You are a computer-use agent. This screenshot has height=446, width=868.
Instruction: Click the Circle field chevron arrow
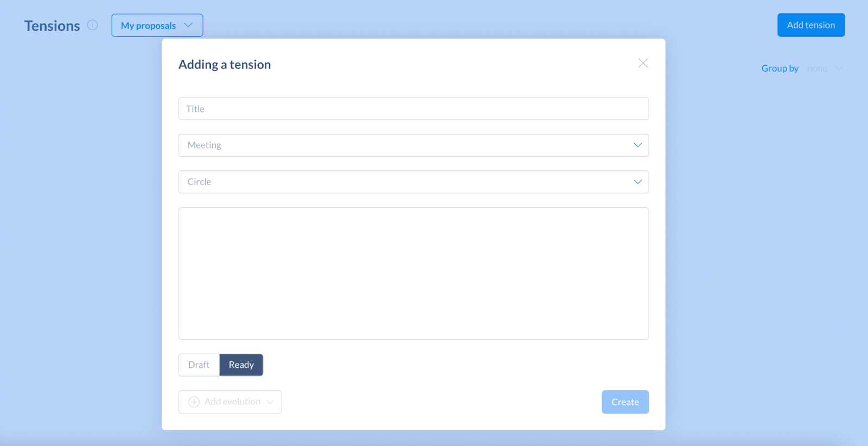(x=637, y=182)
